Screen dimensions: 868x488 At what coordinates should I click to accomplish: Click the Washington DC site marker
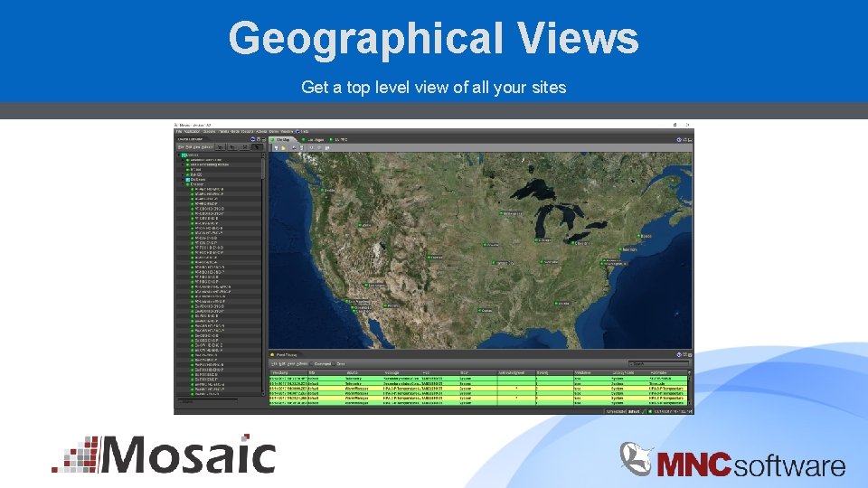point(602,264)
